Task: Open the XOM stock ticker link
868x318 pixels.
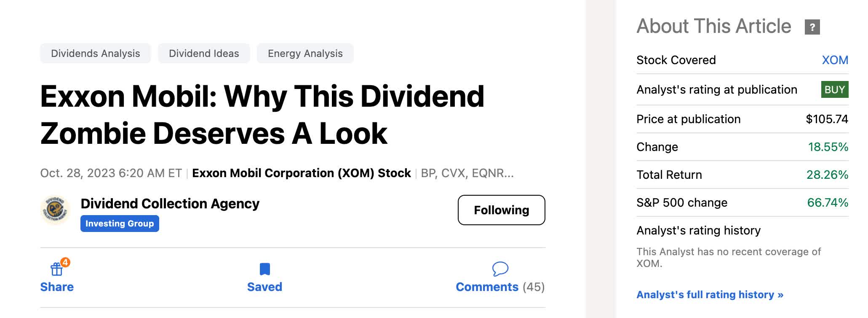Action: pos(835,60)
